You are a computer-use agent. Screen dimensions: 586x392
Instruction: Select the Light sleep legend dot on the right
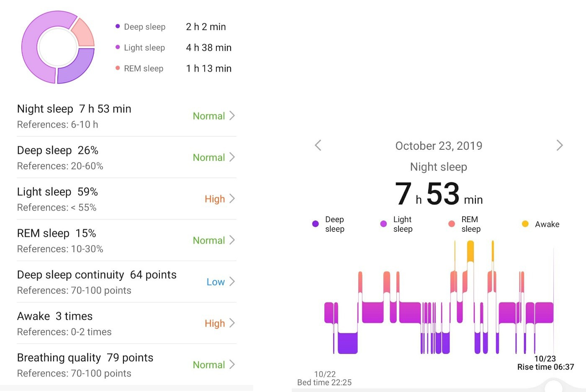[x=383, y=224]
